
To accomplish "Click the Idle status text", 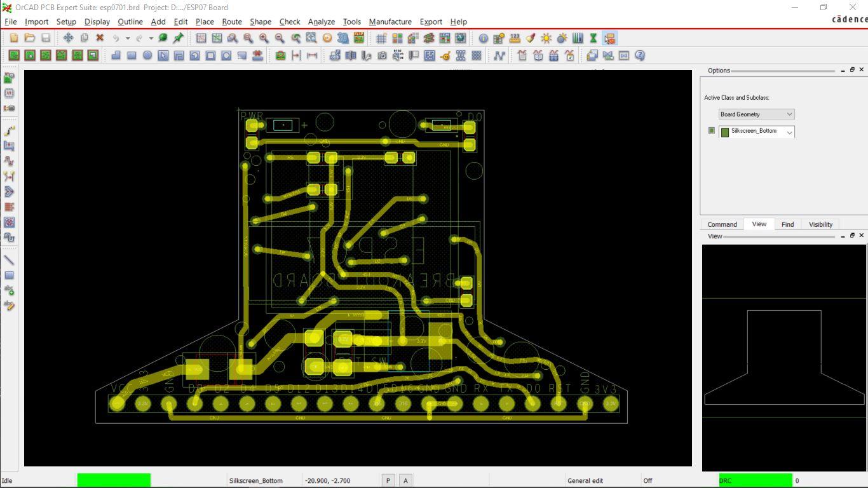I will click(7, 480).
